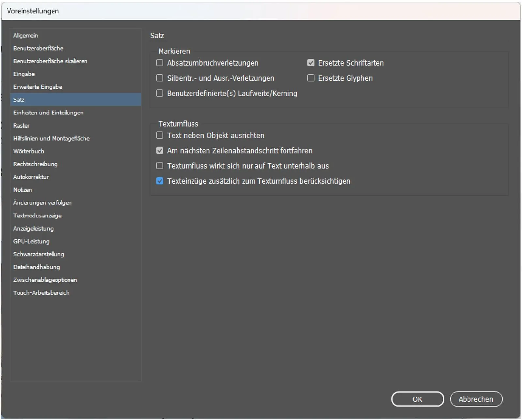Select Benutzeroberfläche in the sidebar
Viewport: 522px width, 420px height.
pyautogui.click(x=38, y=48)
